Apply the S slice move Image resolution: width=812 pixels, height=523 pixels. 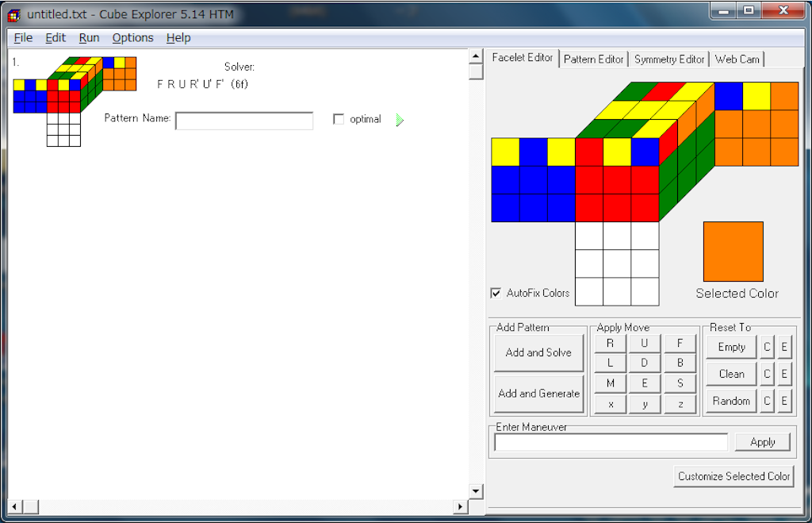coord(680,383)
